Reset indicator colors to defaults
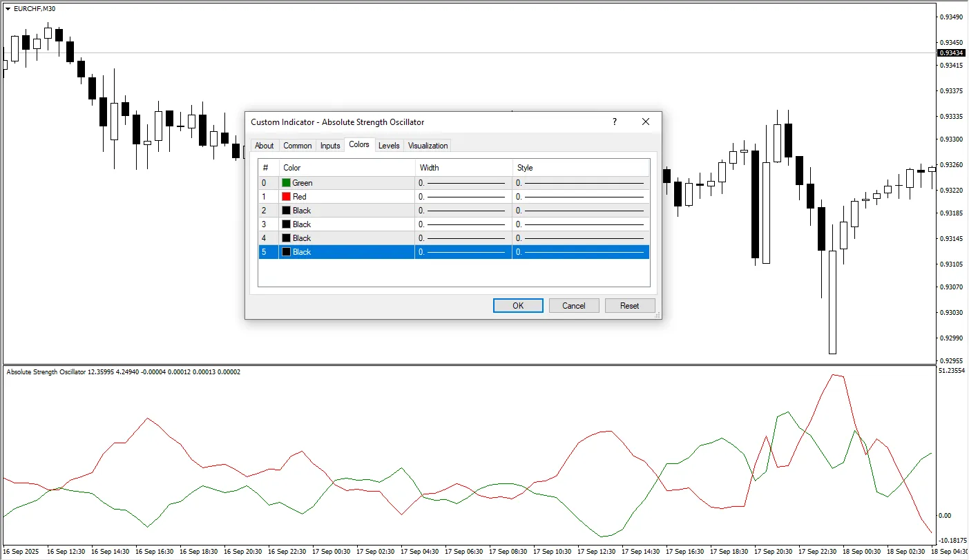Viewport: 969px width, 560px height. 629,305
